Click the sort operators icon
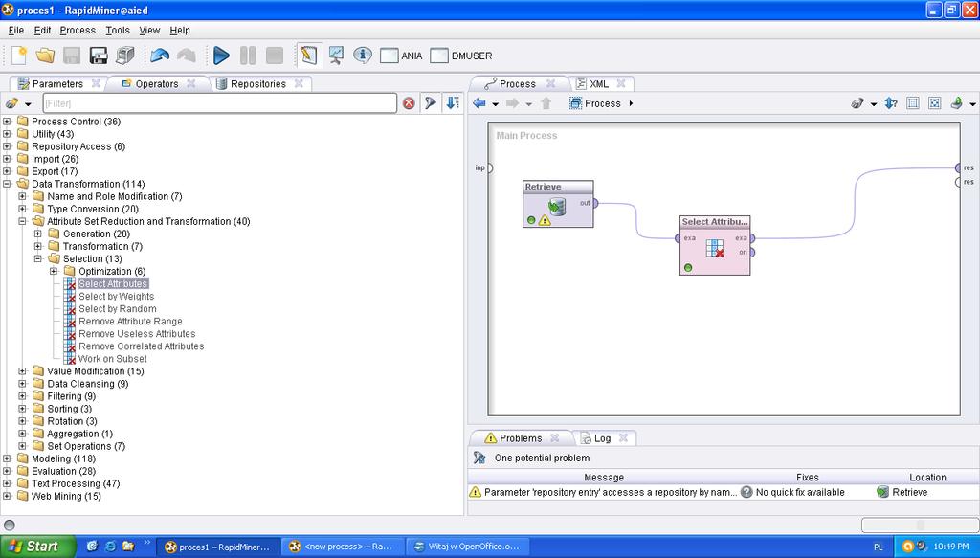The width and height of the screenshot is (980, 558). (x=453, y=103)
